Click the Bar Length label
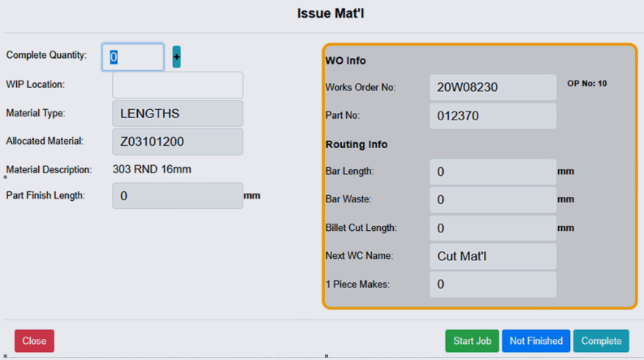 [350, 171]
